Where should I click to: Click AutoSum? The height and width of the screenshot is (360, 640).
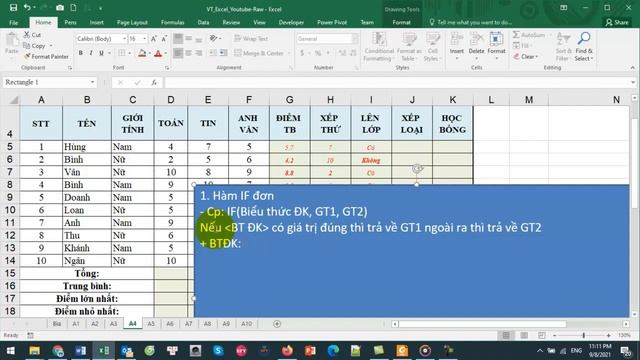tap(529, 35)
